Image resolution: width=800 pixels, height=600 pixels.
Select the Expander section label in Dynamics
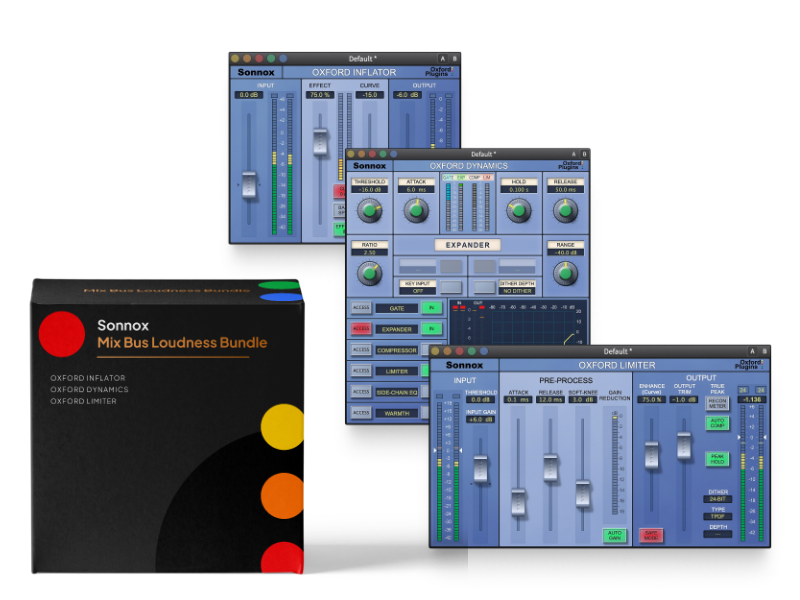[x=396, y=330]
